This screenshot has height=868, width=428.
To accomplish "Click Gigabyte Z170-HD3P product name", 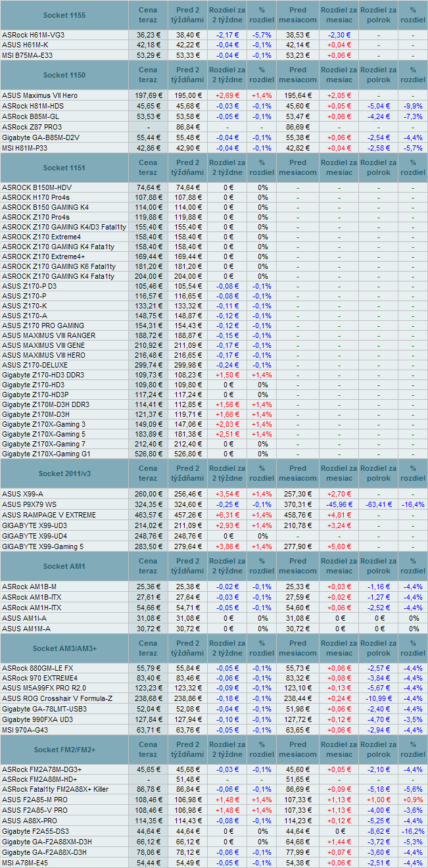I will point(36,395).
